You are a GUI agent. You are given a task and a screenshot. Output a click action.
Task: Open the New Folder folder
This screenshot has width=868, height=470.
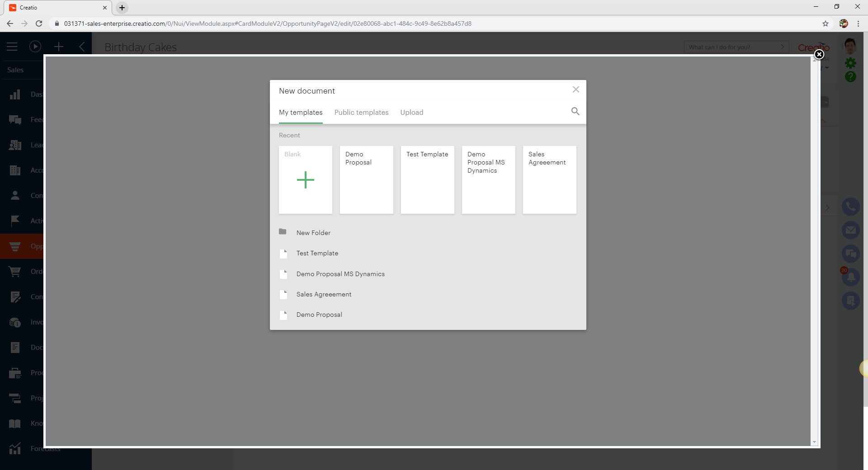click(x=313, y=233)
